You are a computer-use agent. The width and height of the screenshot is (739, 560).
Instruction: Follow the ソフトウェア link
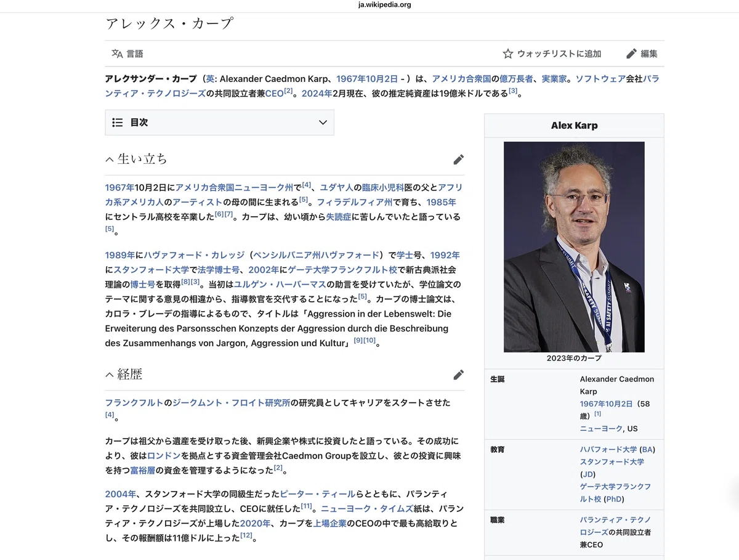pos(600,79)
